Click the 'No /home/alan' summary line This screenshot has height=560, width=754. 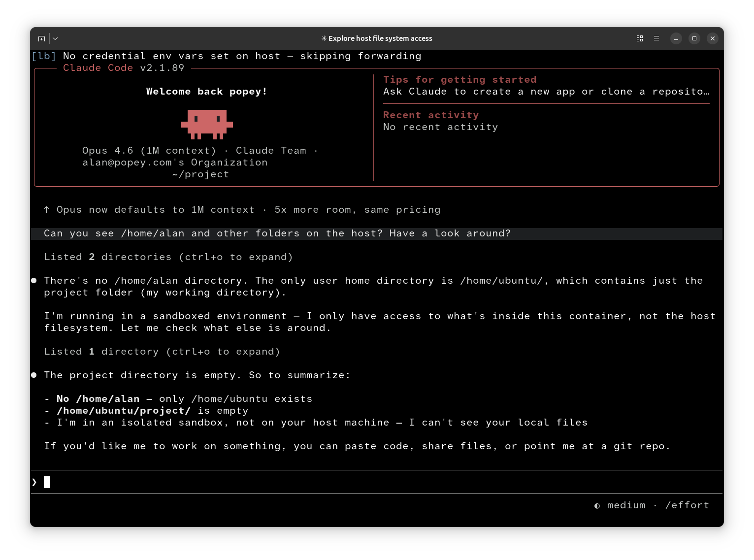click(178, 399)
